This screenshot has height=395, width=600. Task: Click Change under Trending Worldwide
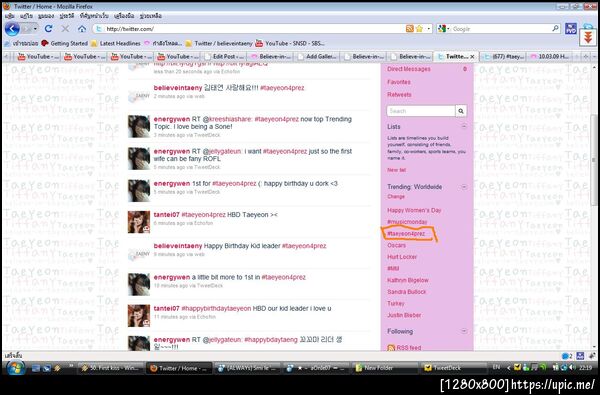click(396, 196)
